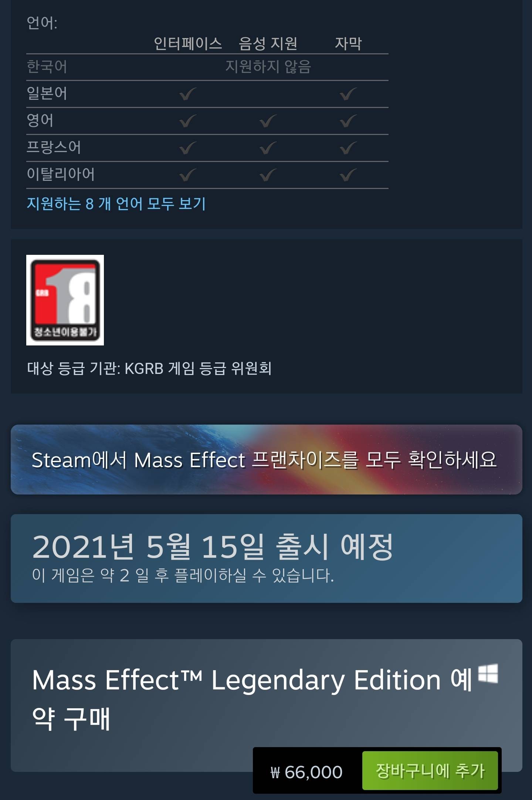Click English full audio checkmark
The width and height of the screenshot is (532, 800).
(x=268, y=121)
